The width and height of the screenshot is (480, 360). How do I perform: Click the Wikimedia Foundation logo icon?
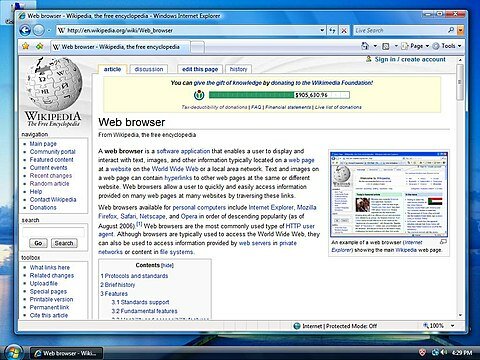199,95
